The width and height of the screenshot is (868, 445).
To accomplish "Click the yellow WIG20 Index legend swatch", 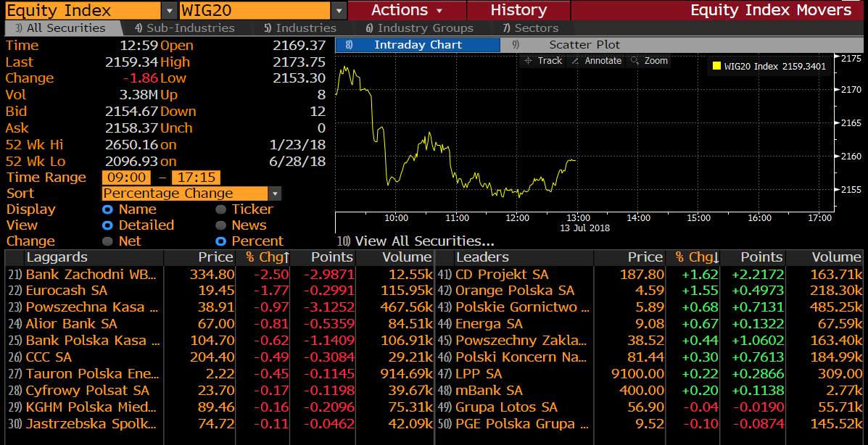I will [x=716, y=67].
